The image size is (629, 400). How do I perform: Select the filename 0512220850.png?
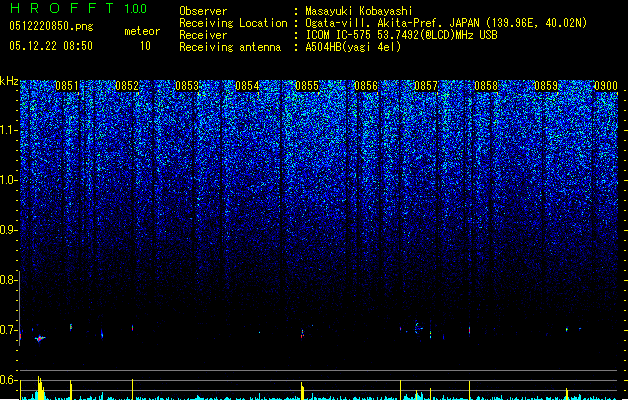click(51, 26)
